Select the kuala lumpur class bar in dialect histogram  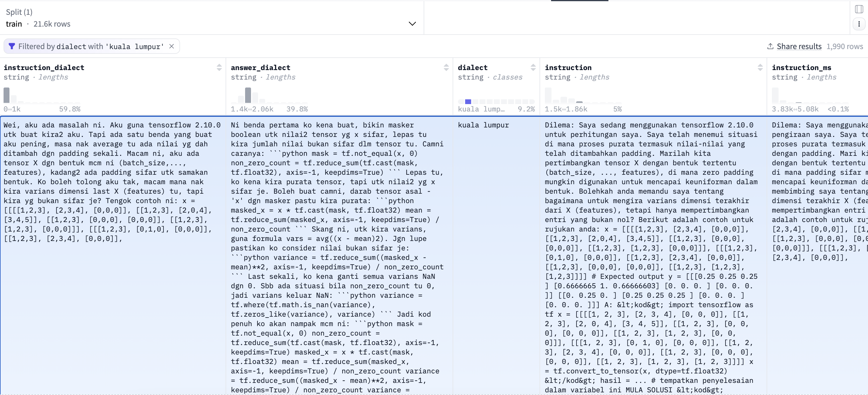click(468, 101)
